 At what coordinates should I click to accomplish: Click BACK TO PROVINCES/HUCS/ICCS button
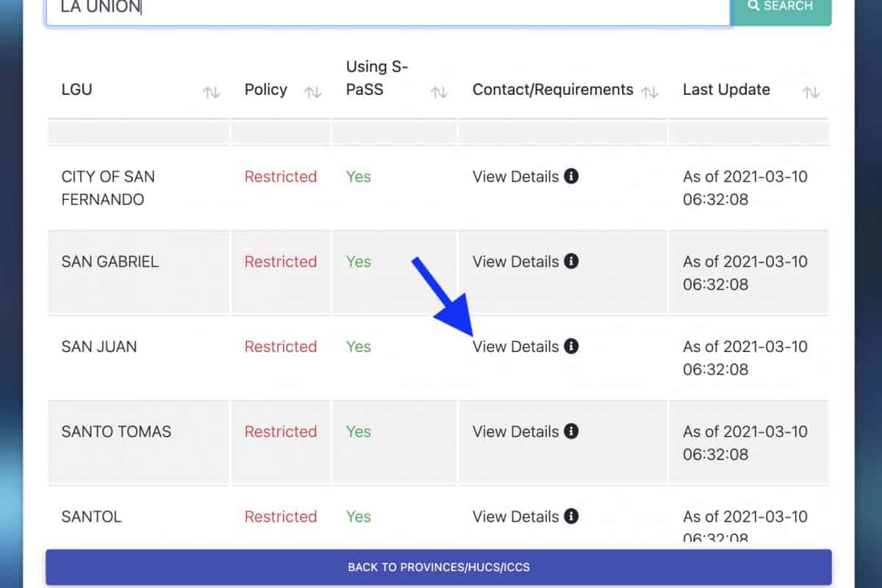pos(439,567)
